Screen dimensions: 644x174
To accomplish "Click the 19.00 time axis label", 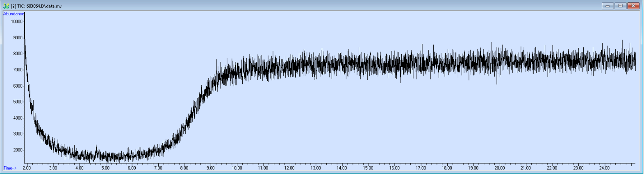I will tap(473, 168).
